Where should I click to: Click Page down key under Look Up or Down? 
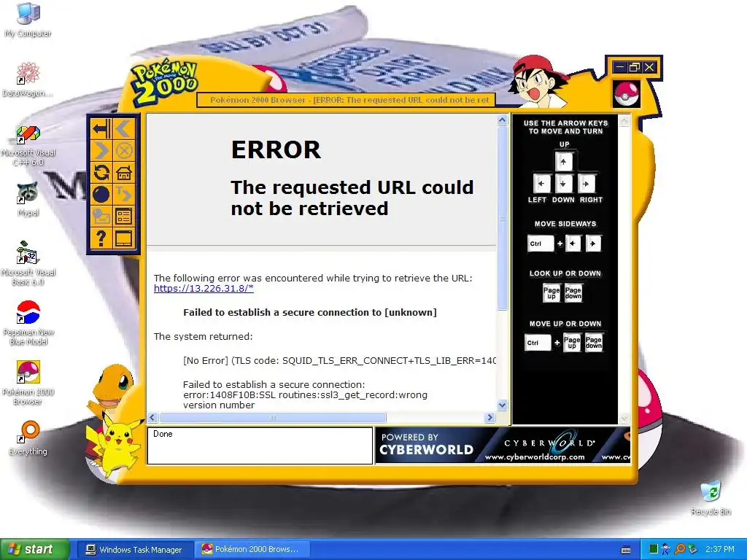pyautogui.click(x=573, y=293)
